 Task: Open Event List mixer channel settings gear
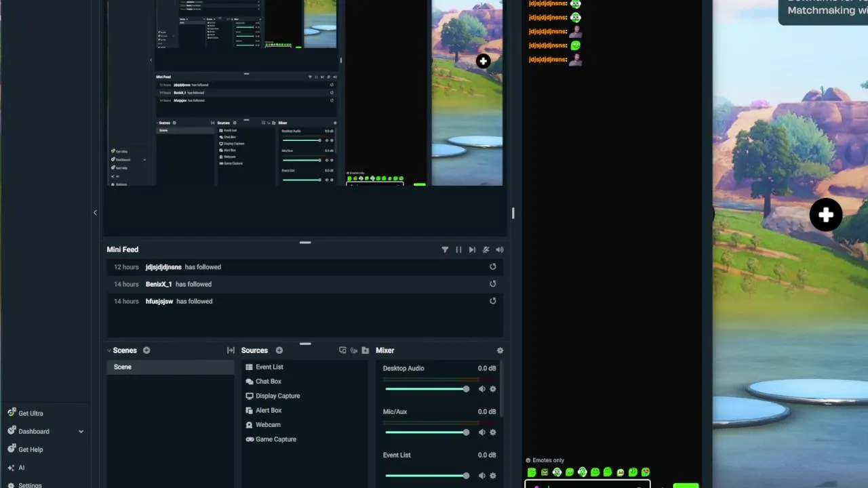tap(493, 476)
